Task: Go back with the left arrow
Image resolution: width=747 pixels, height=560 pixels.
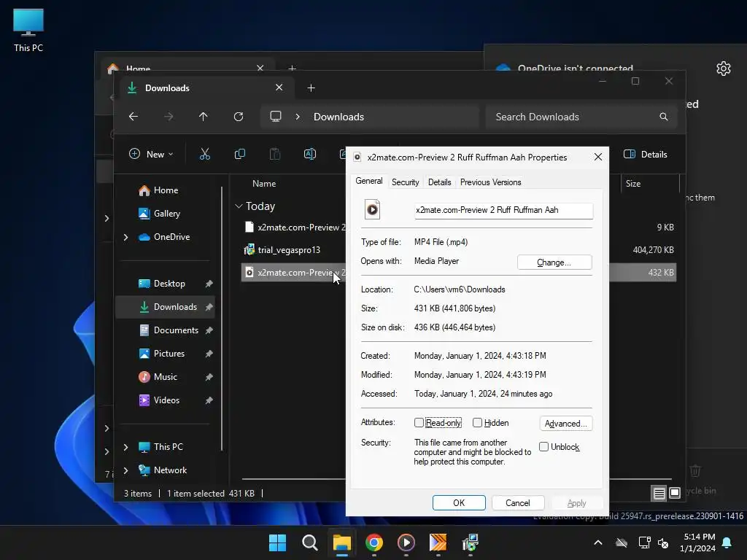Action: pyautogui.click(x=133, y=117)
